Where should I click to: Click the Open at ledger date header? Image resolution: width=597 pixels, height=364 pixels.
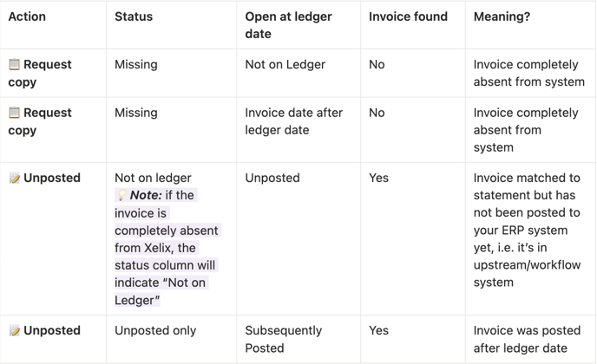288,25
